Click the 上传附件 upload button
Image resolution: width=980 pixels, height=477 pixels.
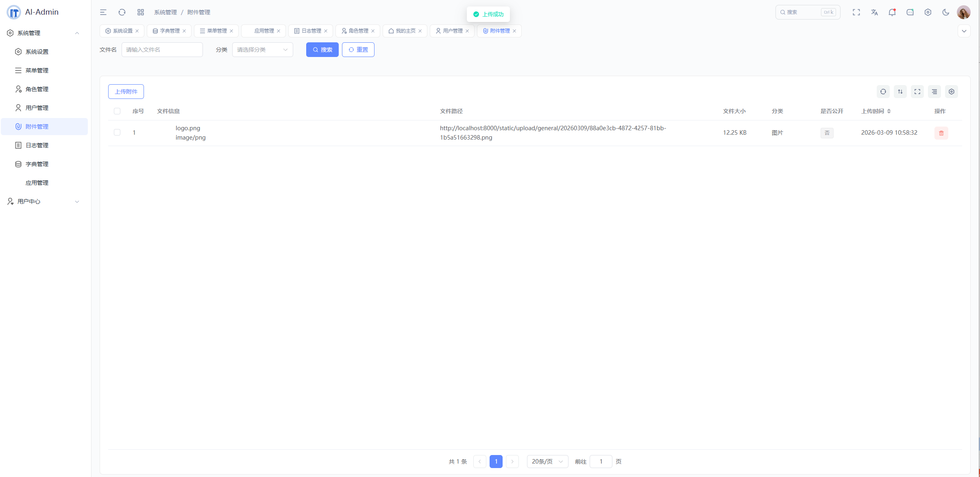(126, 92)
